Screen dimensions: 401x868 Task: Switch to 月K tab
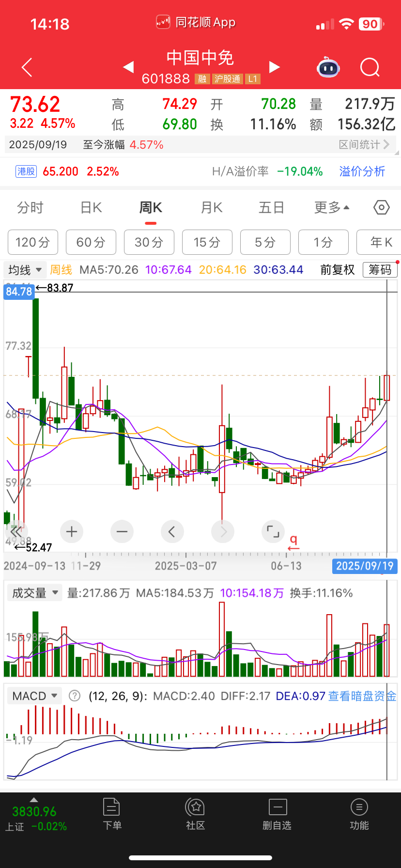coord(212,208)
